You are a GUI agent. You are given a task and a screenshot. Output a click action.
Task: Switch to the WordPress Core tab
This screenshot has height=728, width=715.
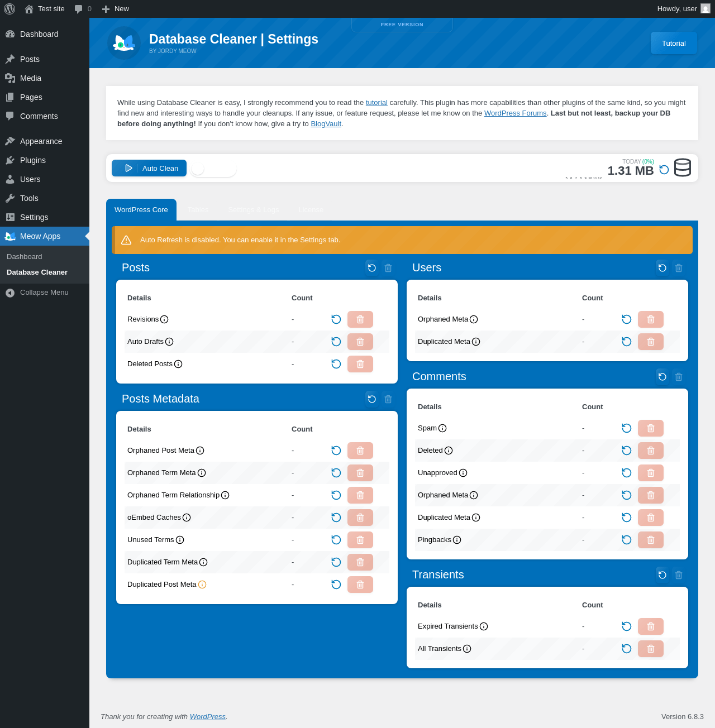[141, 210]
